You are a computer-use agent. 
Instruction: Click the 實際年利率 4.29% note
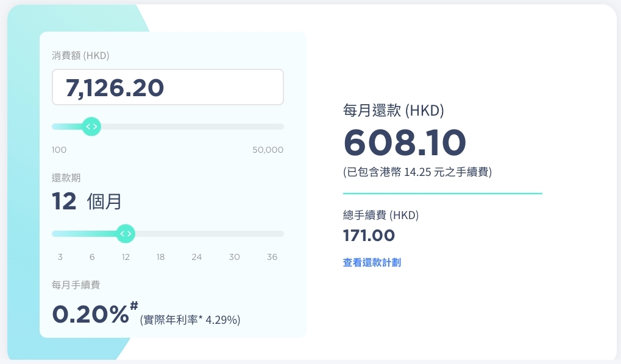pos(190,320)
